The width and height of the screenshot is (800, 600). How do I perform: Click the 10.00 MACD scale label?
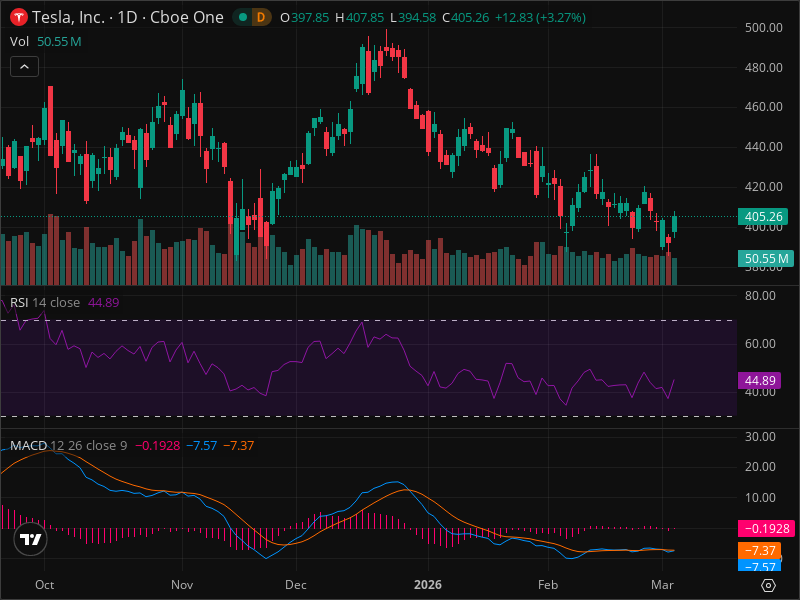760,497
